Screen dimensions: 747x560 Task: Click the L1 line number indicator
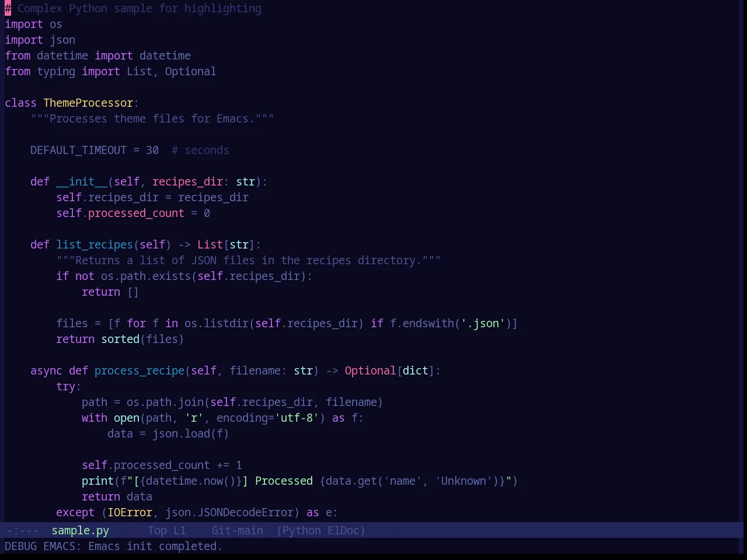pos(179,530)
